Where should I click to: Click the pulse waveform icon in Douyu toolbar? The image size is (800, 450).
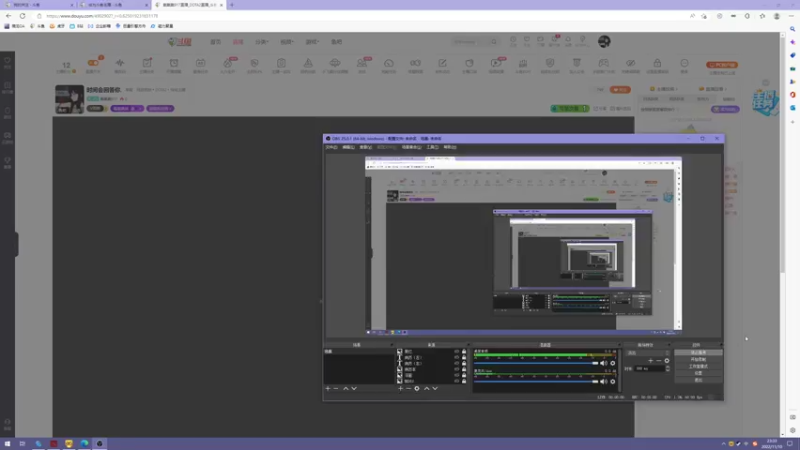(120, 63)
